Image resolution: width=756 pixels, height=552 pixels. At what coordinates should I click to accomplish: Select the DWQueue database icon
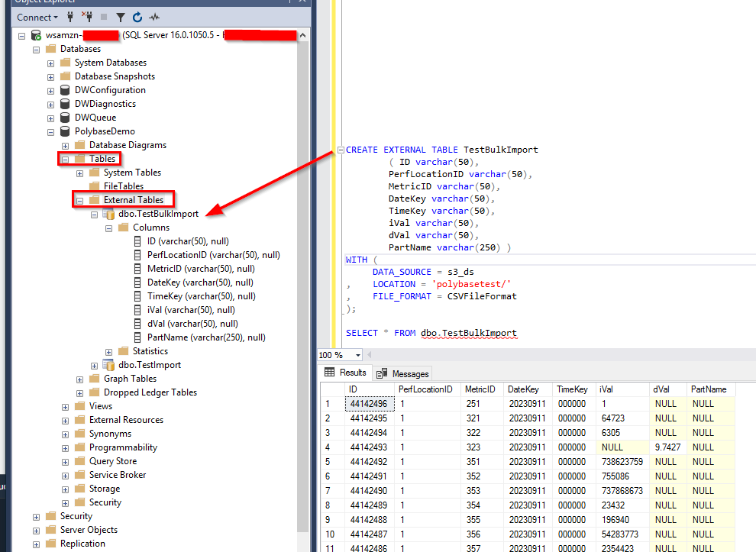(65, 118)
